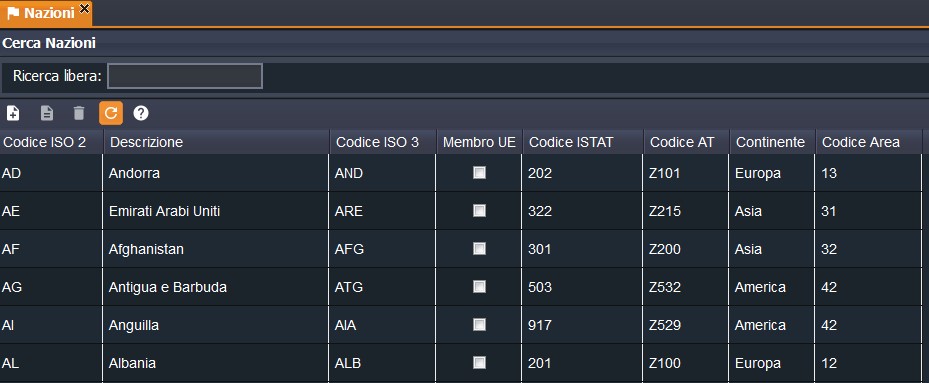The width and height of the screenshot is (929, 383).
Task: Select the Antigua e Barbuda cell
Action: 216,287
